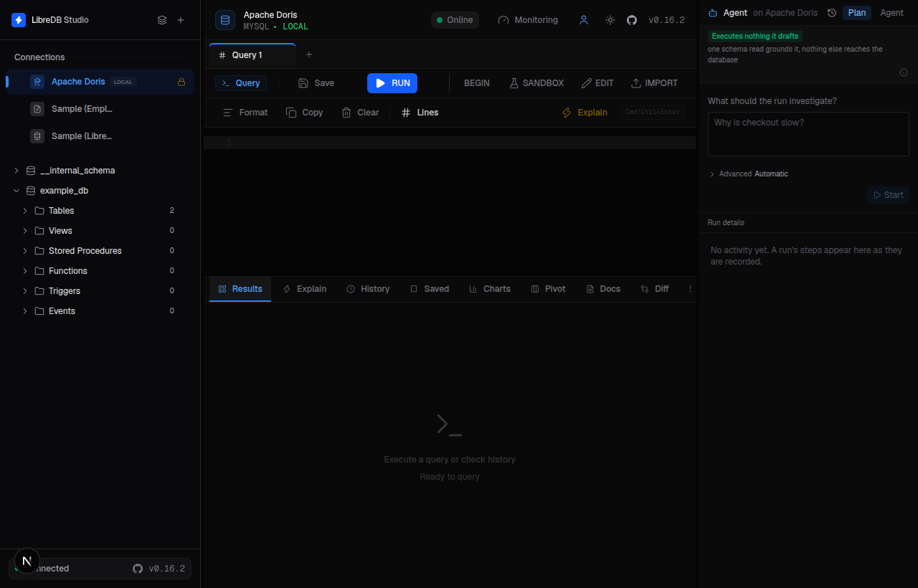Copy the query with Copy button

304,113
